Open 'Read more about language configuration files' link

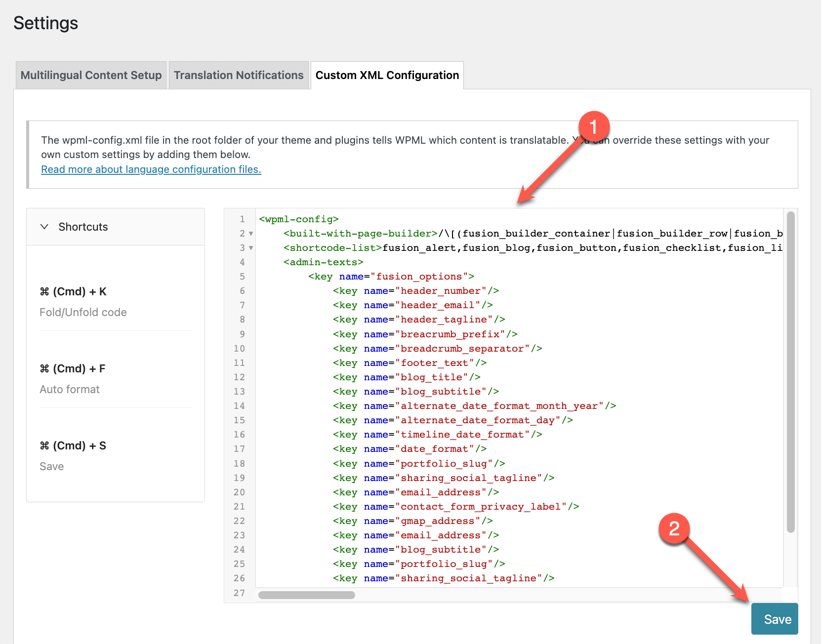tap(151, 169)
